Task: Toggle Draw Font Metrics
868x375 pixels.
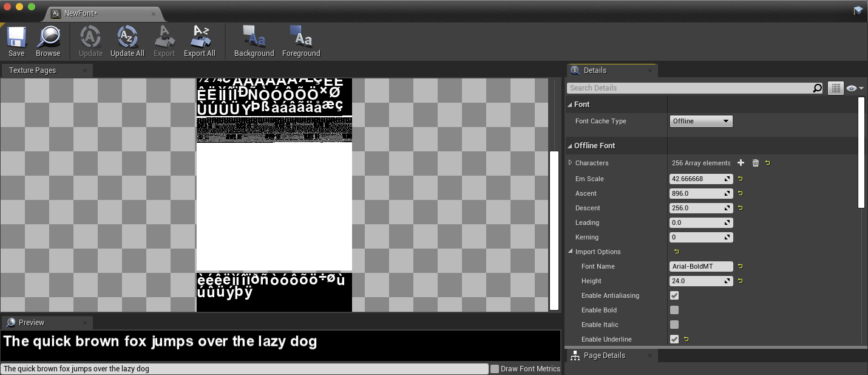Action: [x=495, y=368]
